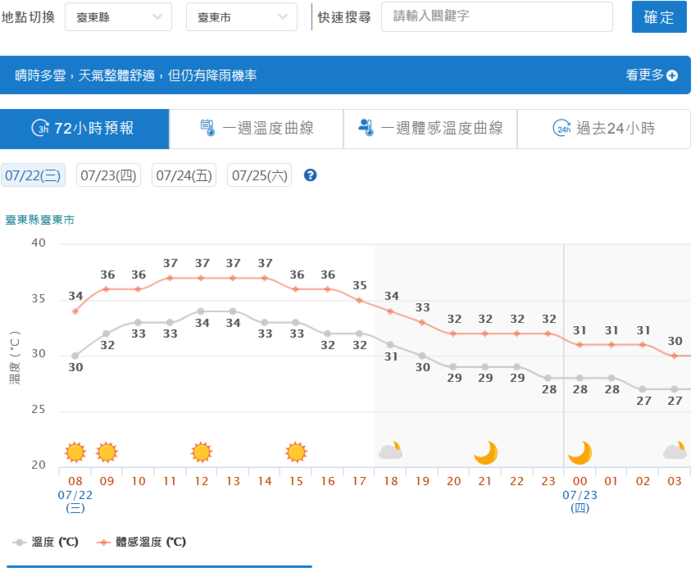Click the sun icon at 12 o'clock
Screen dimensions: 700x572
(x=201, y=452)
